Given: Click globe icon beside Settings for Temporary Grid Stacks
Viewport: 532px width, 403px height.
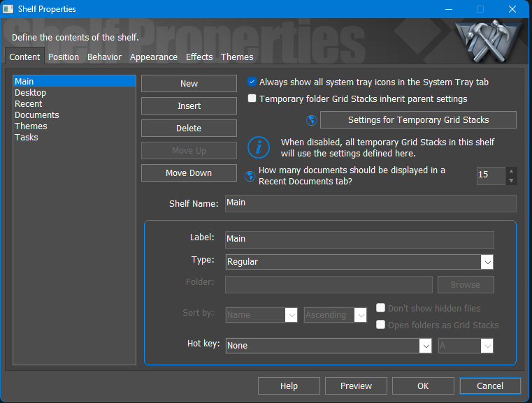Looking at the screenshot, I should [312, 120].
